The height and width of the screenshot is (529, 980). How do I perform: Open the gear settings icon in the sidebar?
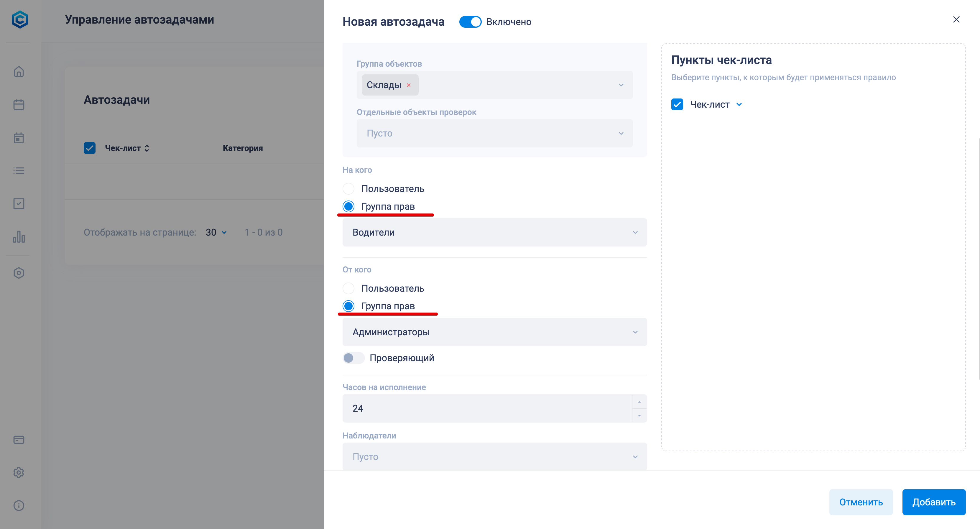tap(19, 472)
